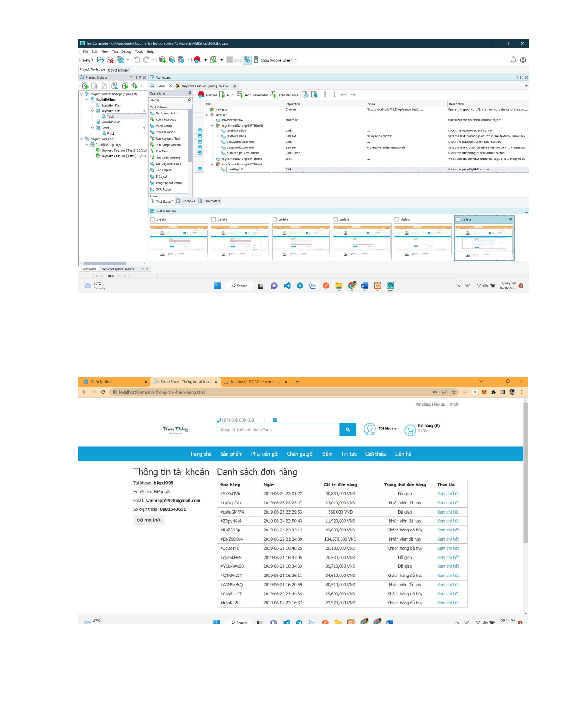Screen dimensions: 563x728
Task: Collapse the KeywordTests tree node
Action: tap(92, 111)
